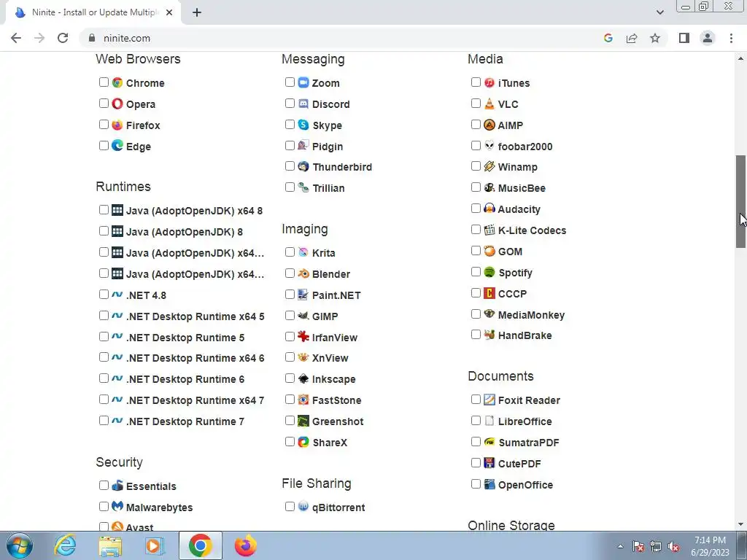Image resolution: width=747 pixels, height=560 pixels.
Task: Click the ShareX icon
Action: (303, 443)
